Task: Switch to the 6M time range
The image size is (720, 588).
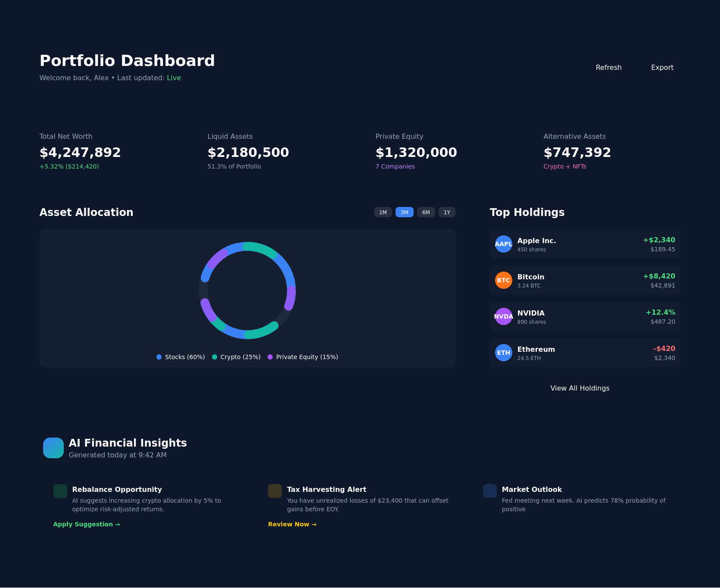Action: click(x=426, y=212)
